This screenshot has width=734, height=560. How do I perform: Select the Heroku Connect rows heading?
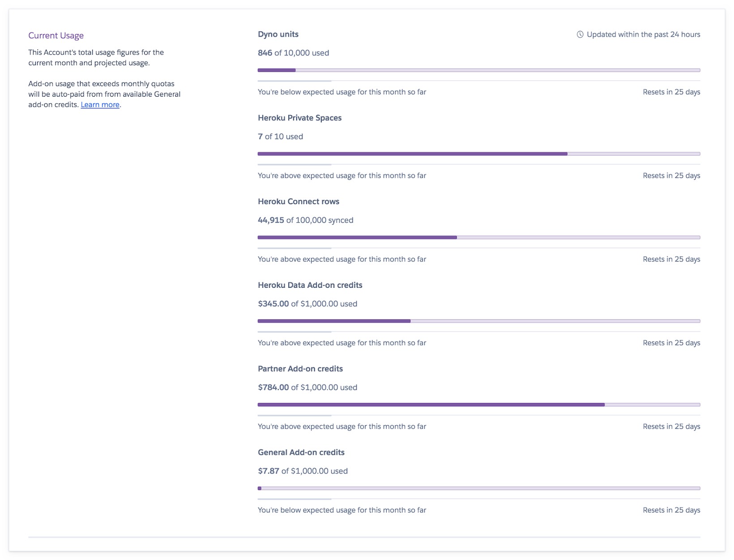pos(298,201)
